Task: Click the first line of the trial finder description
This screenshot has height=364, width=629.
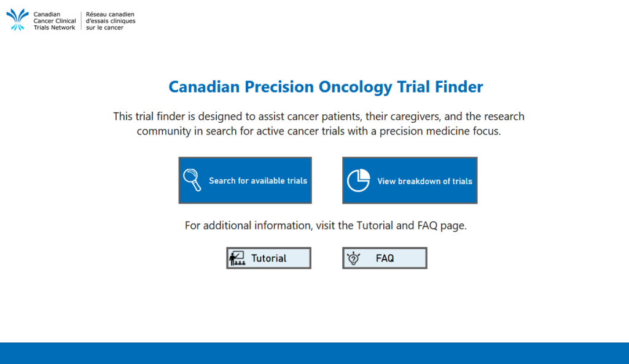Action: click(x=318, y=116)
